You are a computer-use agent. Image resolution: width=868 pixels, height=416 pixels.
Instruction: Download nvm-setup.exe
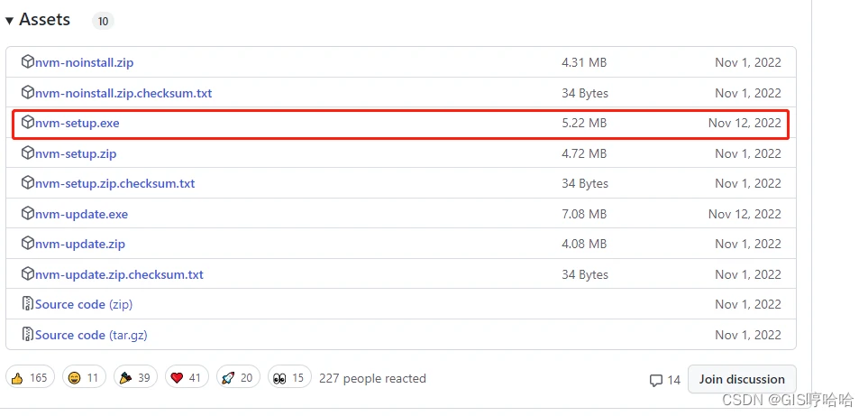(x=77, y=123)
